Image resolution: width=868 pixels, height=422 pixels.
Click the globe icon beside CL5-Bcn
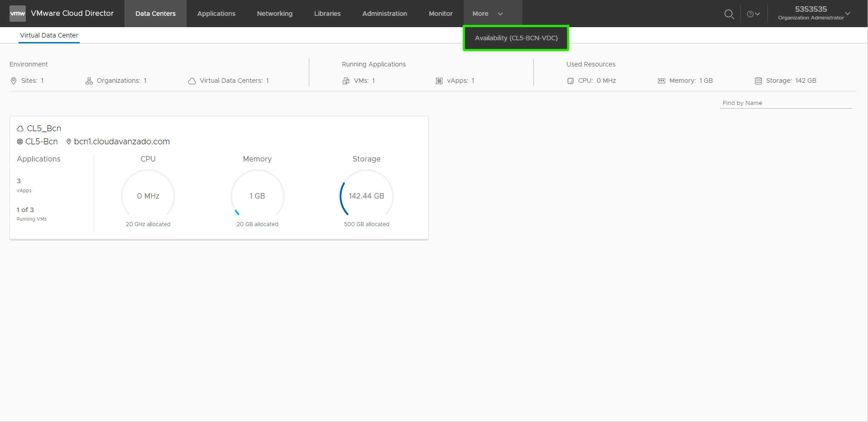tap(20, 142)
